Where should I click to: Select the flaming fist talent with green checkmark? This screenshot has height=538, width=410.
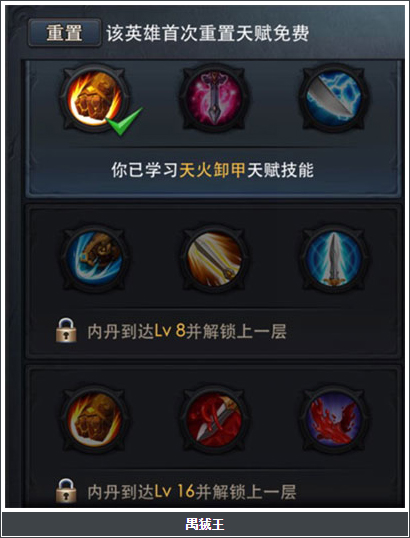(x=95, y=98)
